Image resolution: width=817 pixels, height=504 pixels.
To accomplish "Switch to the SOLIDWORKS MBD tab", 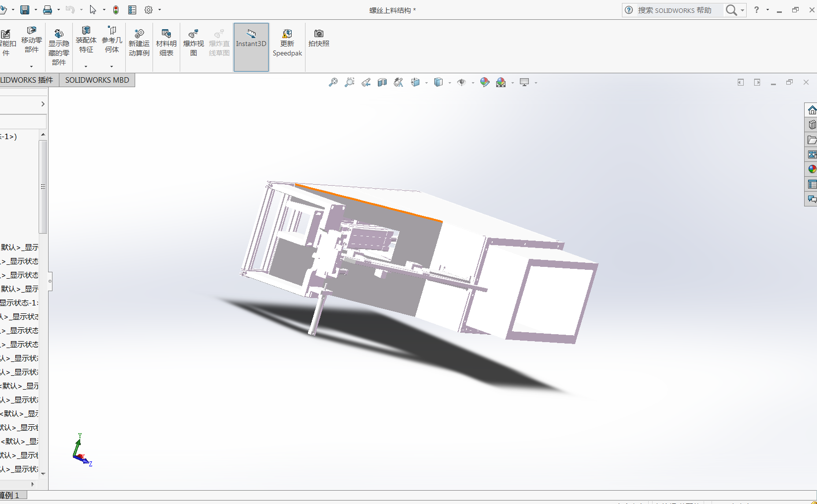I will point(97,80).
